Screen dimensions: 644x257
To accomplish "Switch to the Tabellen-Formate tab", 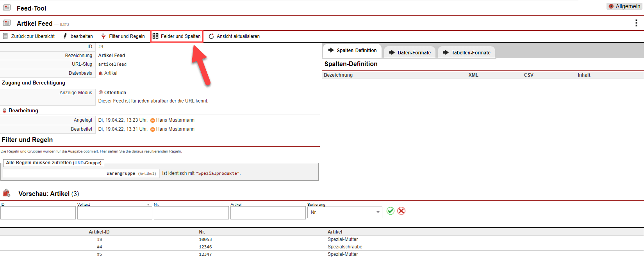I will coord(467,52).
